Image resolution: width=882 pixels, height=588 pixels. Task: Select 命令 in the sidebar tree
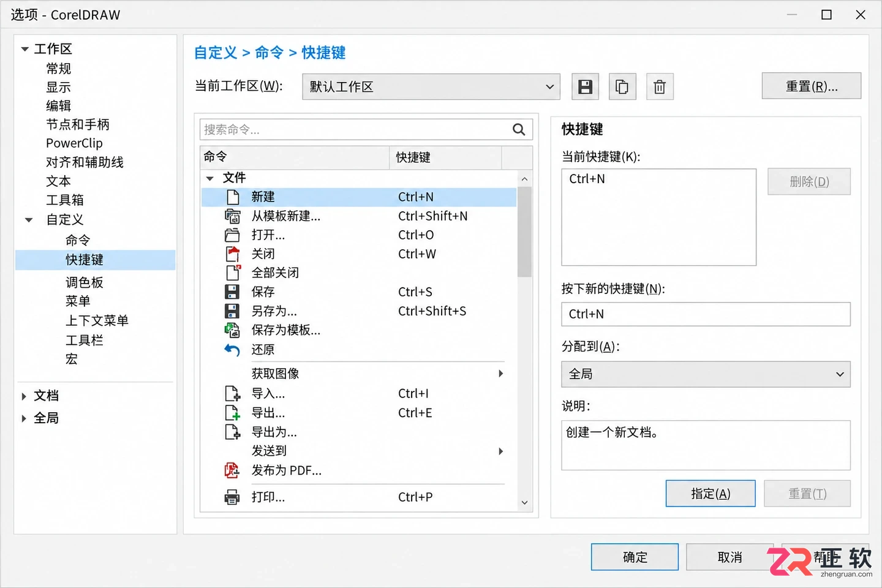click(x=78, y=240)
